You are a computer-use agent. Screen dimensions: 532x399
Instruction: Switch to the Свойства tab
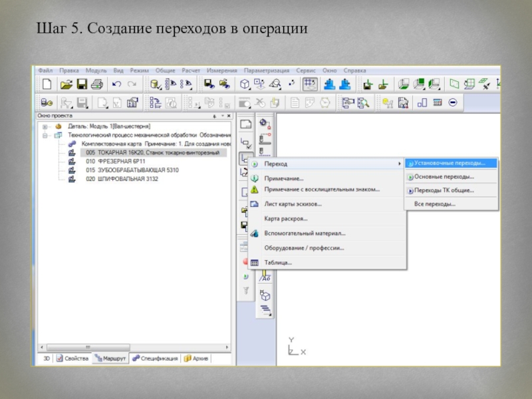pyautogui.click(x=72, y=358)
